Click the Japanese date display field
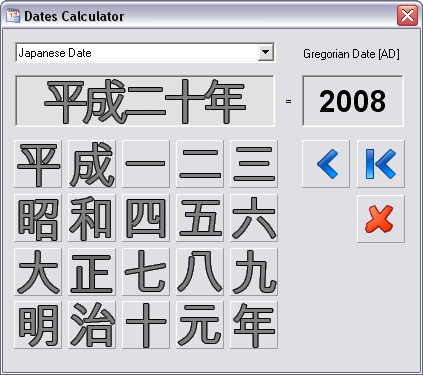The width and height of the screenshot is (423, 375). tap(145, 101)
